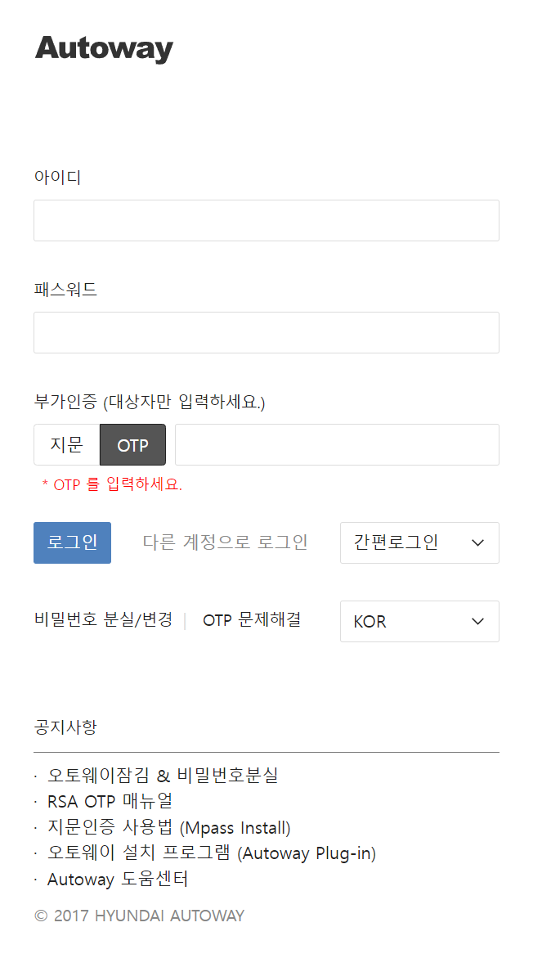Click the chevron on the 간편로그인 selector
Viewport: 560px width, 954px height.
(x=477, y=542)
